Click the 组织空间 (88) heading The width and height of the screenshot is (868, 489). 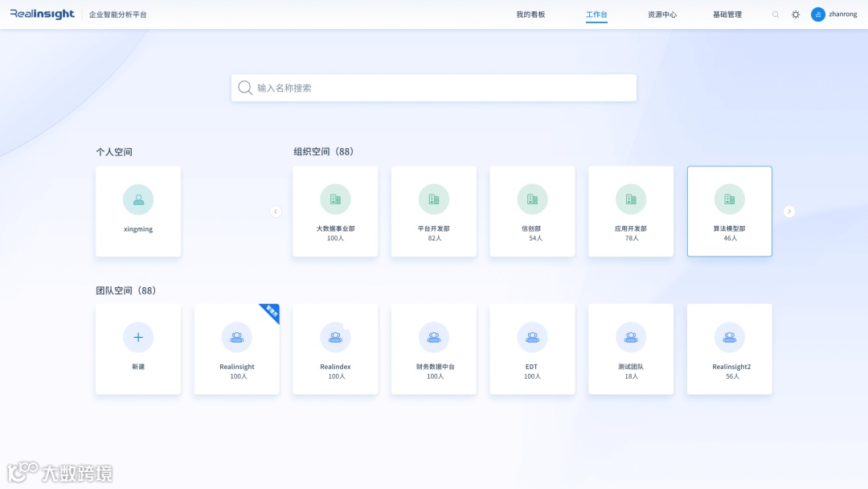point(324,152)
